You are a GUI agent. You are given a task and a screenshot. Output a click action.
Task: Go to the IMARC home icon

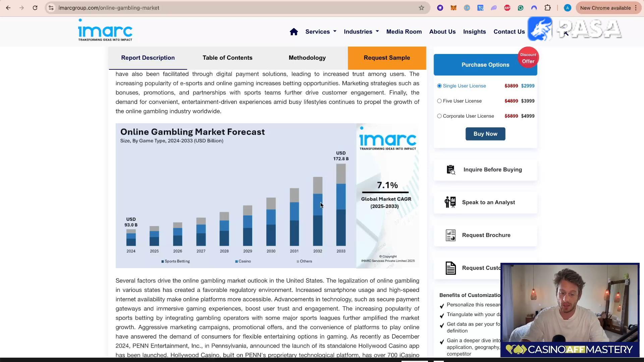[294, 32]
